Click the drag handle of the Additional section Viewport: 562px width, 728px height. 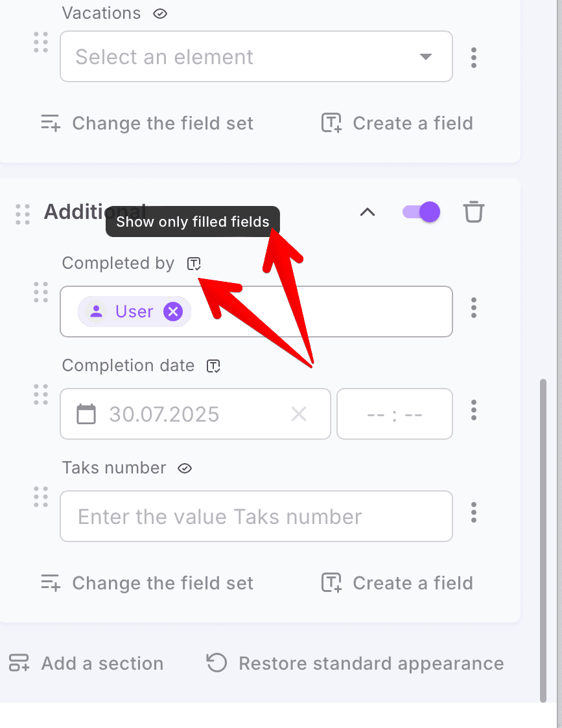[23, 214]
